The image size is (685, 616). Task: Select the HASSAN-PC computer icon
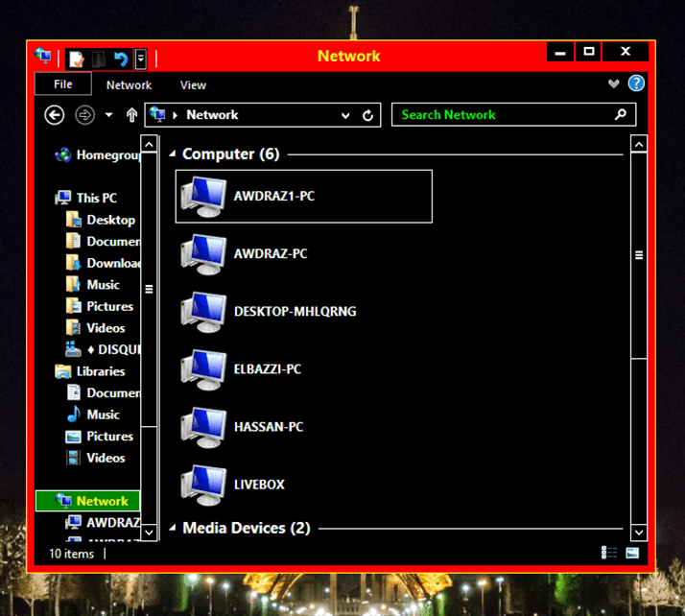(x=203, y=427)
